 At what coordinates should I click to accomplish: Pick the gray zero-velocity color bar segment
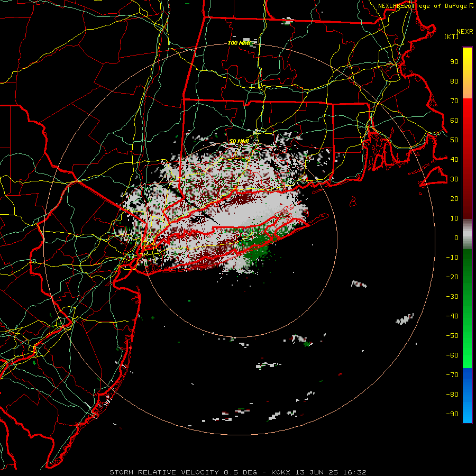click(467, 234)
